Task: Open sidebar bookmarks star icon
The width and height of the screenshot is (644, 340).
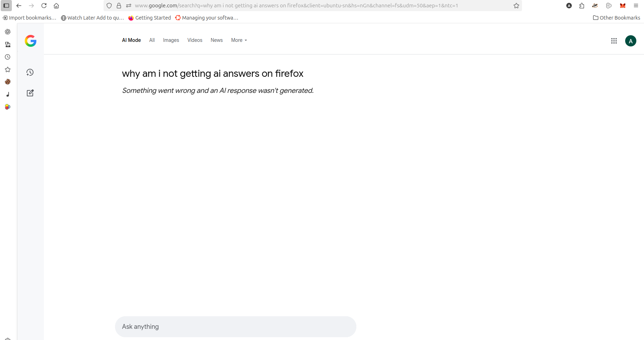Action: (x=8, y=69)
